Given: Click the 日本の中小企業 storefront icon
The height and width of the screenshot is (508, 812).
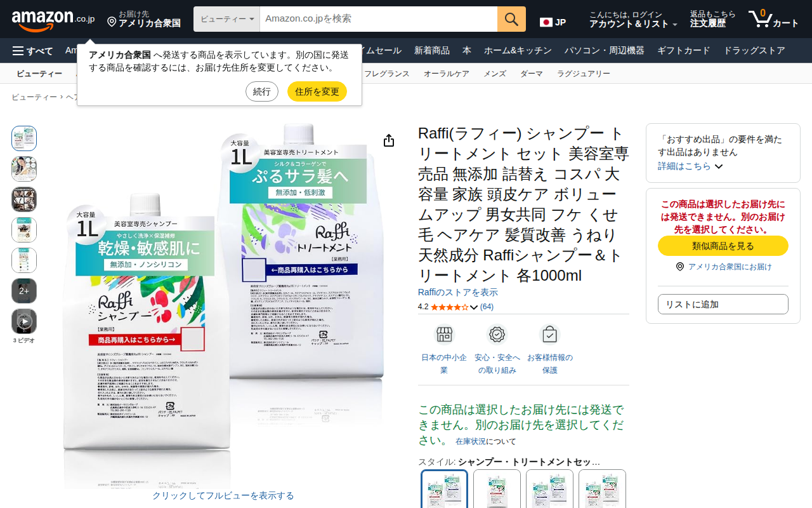Looking at the screenshot, I should point(444,334).
